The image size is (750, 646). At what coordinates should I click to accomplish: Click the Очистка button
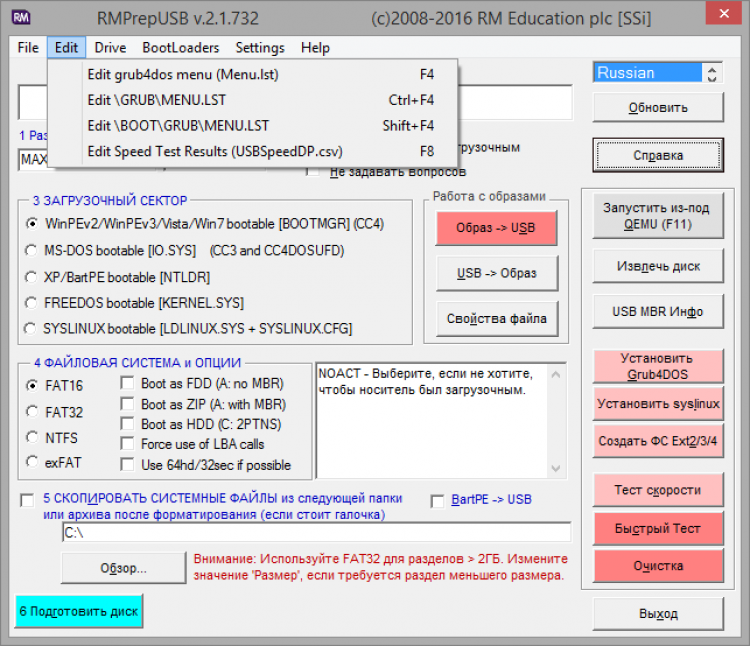pos(658,566)
